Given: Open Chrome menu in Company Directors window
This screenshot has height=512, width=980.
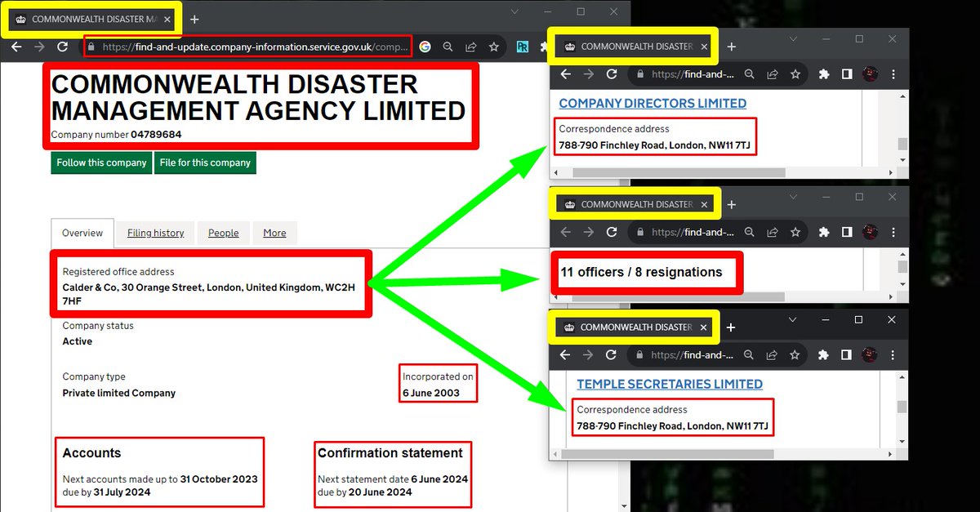Looking at the screenshot, I should [893, 74].
